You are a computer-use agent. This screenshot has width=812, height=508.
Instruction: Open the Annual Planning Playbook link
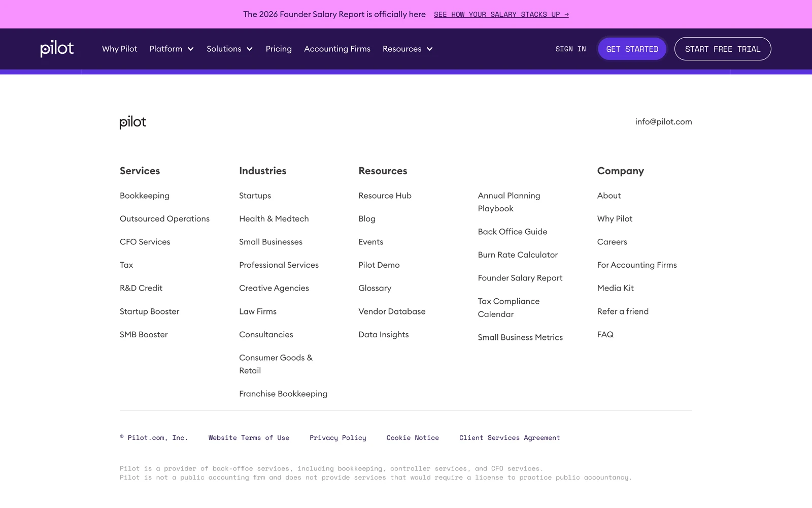point(509,202)
